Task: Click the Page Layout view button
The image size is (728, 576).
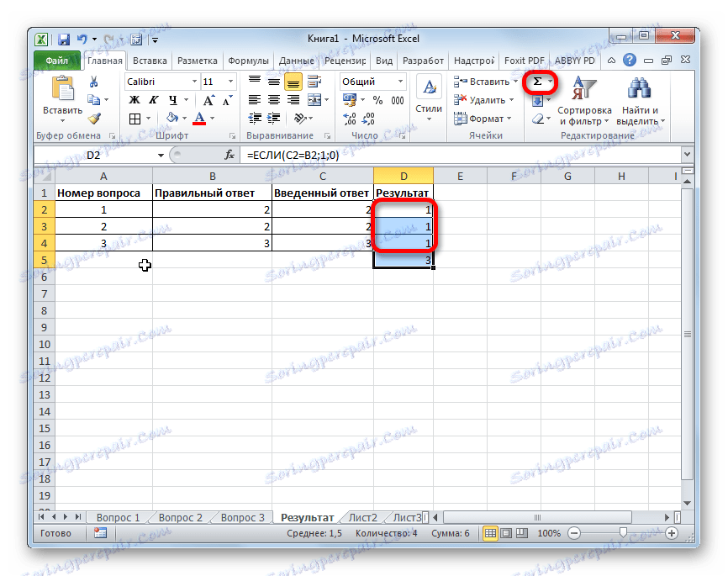Action: pos(506,533)
